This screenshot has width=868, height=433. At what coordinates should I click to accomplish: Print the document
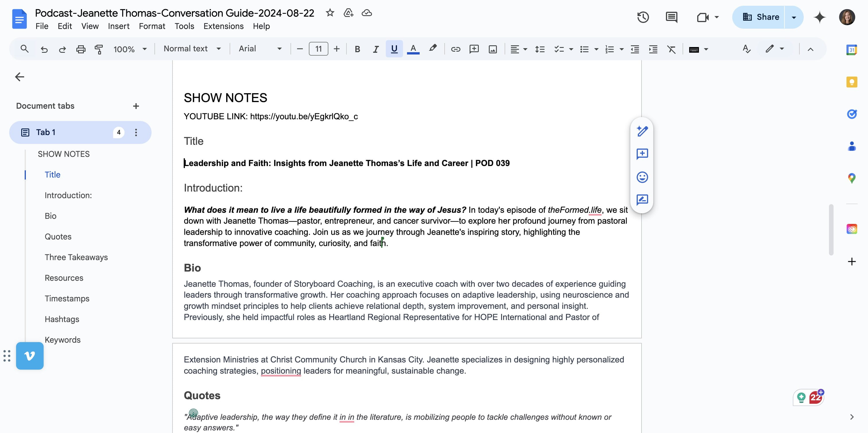(x=81, y=49)
